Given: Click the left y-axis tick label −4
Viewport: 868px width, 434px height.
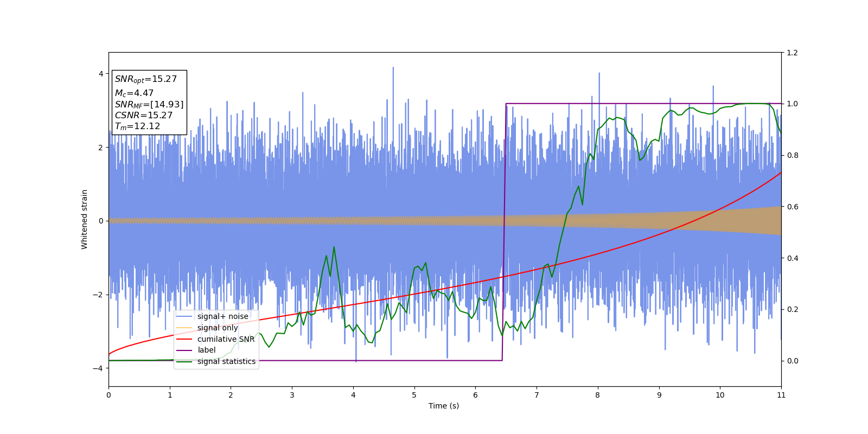Looking at the screenshot, I should tap(98, 368).
